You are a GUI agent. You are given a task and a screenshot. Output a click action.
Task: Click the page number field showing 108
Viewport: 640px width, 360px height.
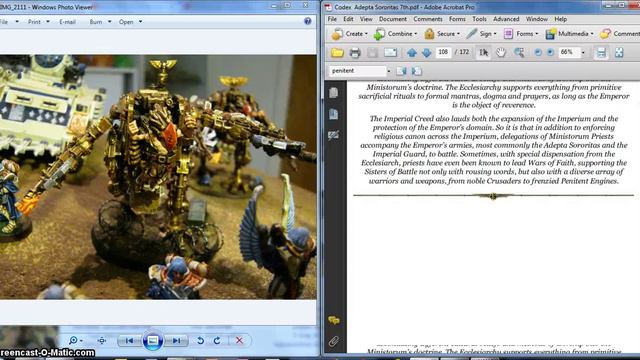pyautogui.click(x=443, y=52)
